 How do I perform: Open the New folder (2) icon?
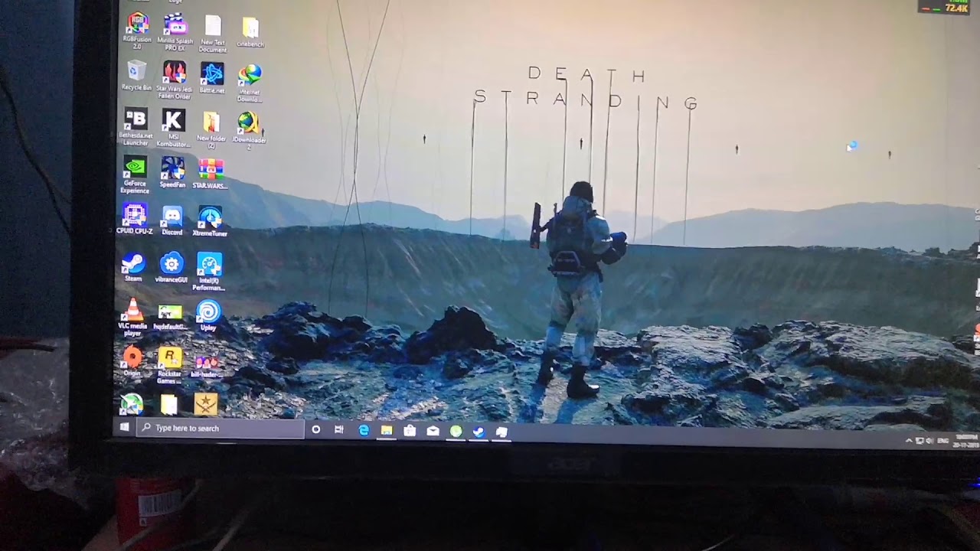coord(211,130)
